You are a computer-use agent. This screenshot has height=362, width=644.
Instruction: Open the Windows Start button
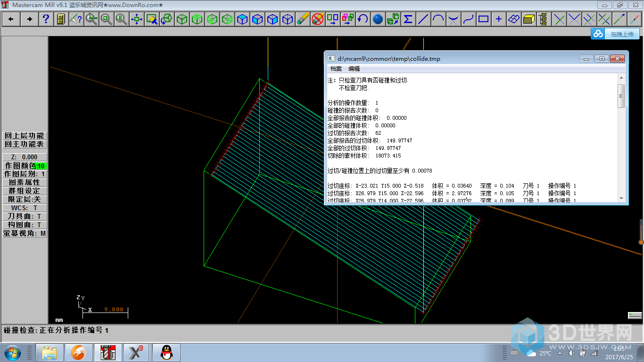coord(12,353)
